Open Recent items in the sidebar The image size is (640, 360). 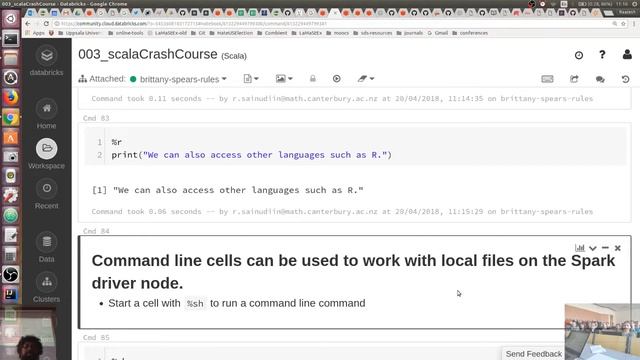coord(47,194)
